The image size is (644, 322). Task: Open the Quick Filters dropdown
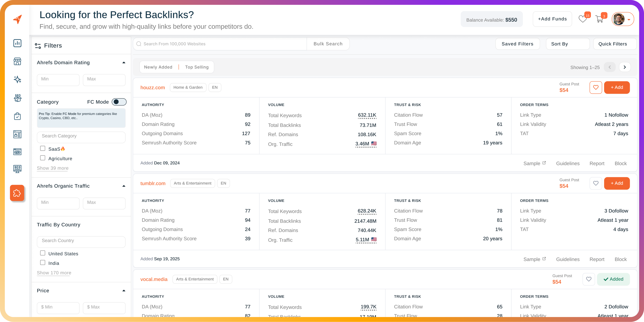(615, 44)
